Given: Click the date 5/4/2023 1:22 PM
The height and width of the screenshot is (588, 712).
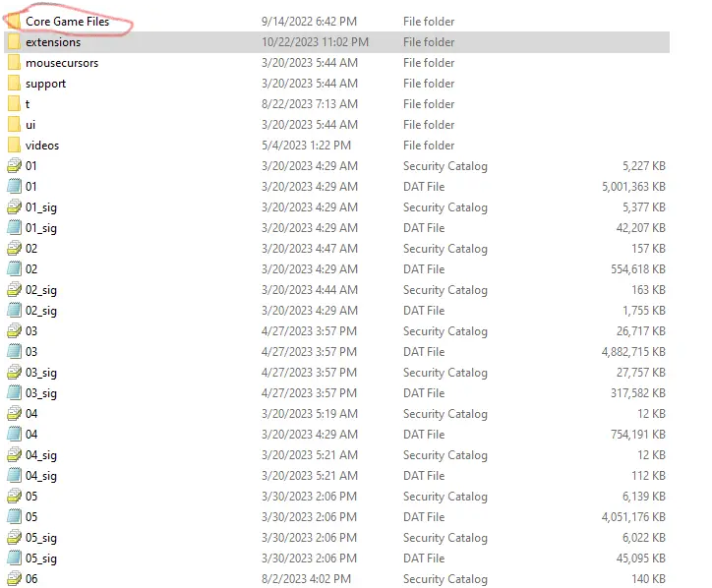Looking at the screenshot, I should pyautogui.click(x=306, y=146).
